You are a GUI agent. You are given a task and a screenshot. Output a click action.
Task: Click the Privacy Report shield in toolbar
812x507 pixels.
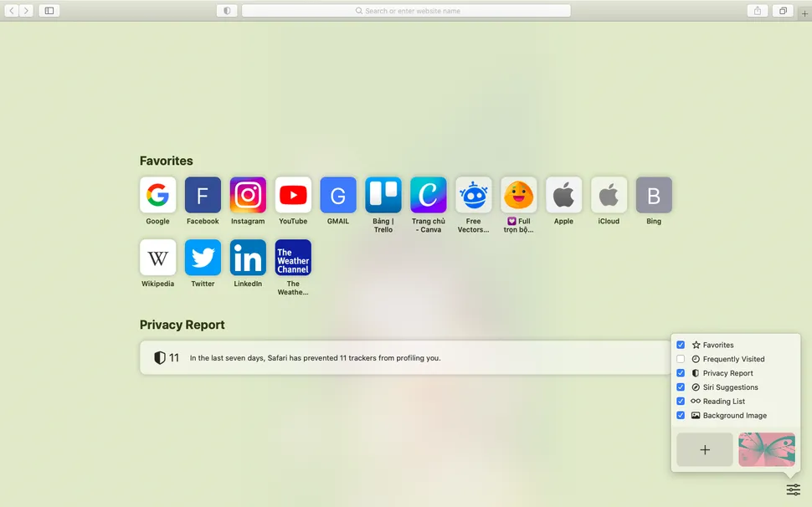click(227, 11)
